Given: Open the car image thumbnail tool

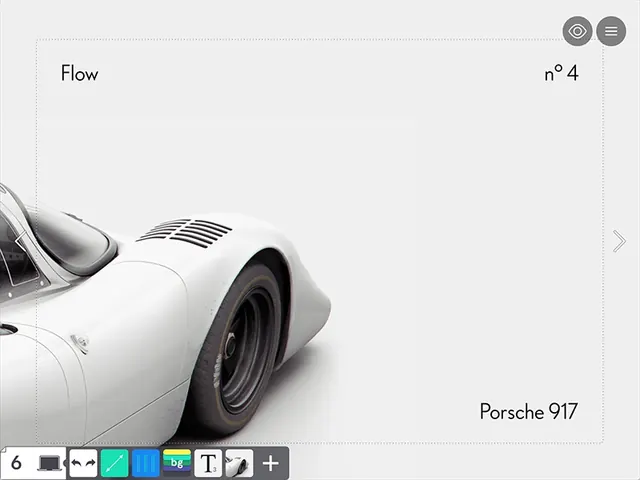Looking at the screenshot, I should pyautogui.click(x=239, y=463).
